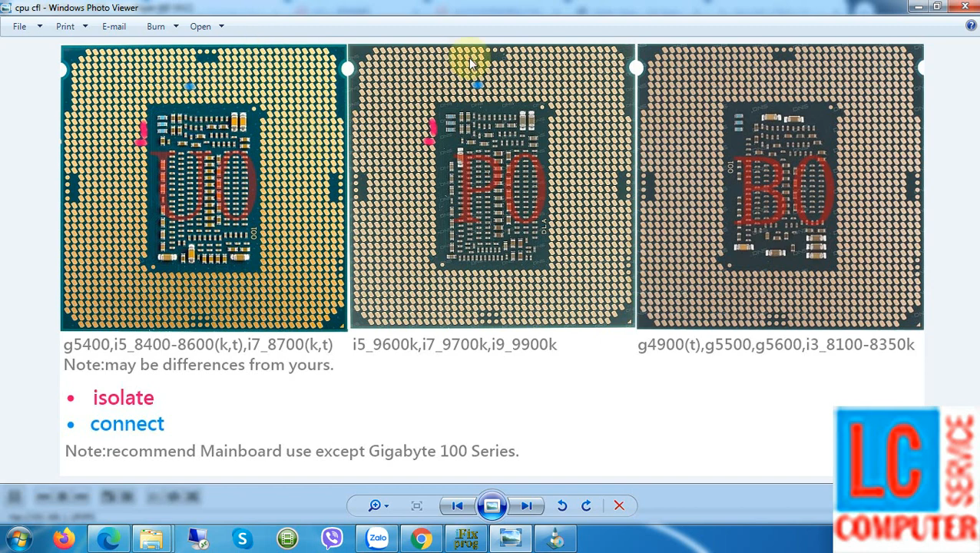This screenshot has width=980, height=553.
Task: Click the pink 'isolate' legend text
Action: [x=123, y=398]
